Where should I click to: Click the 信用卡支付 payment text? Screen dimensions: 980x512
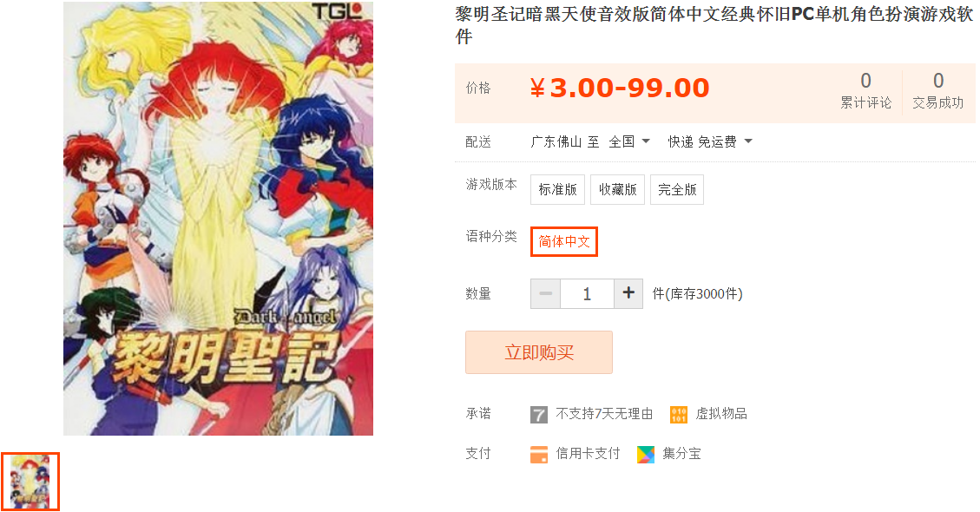click(x=589, y=454)
